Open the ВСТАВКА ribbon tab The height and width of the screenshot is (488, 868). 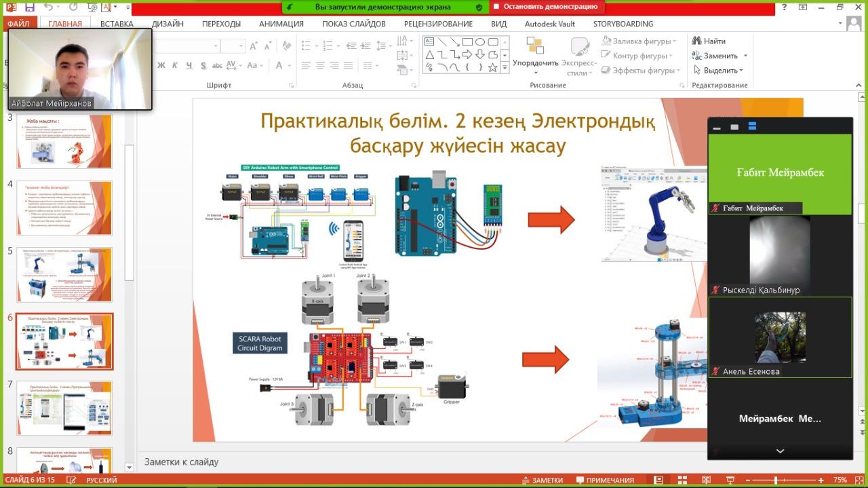117,24
